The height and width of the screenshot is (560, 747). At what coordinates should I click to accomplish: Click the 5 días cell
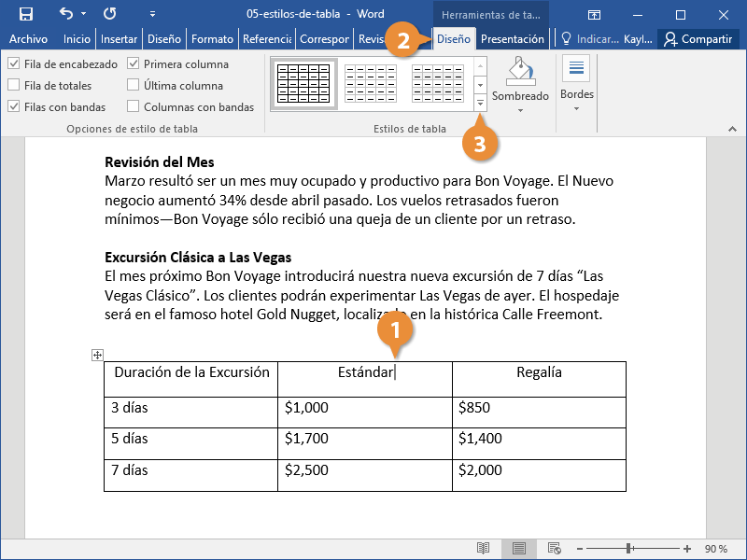[x=191, y=443]
